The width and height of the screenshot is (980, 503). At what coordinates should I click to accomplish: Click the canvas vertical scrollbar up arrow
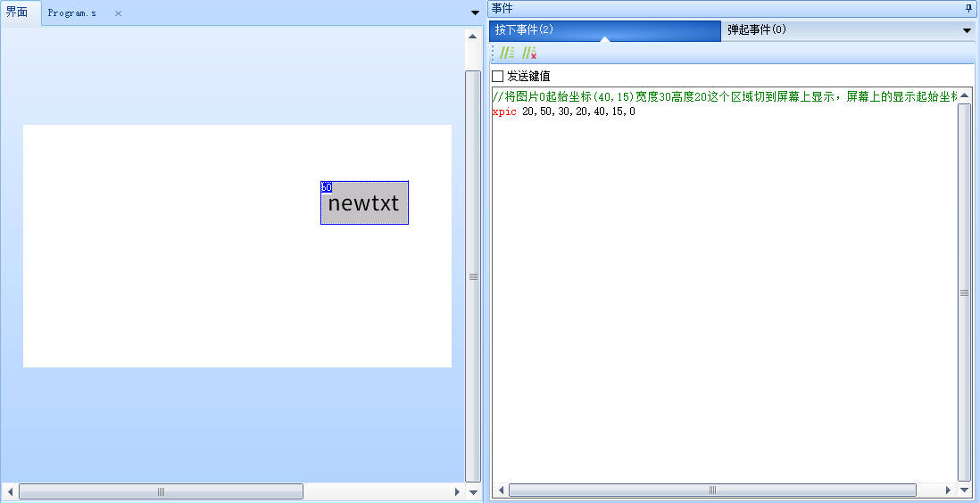[472, 37]
